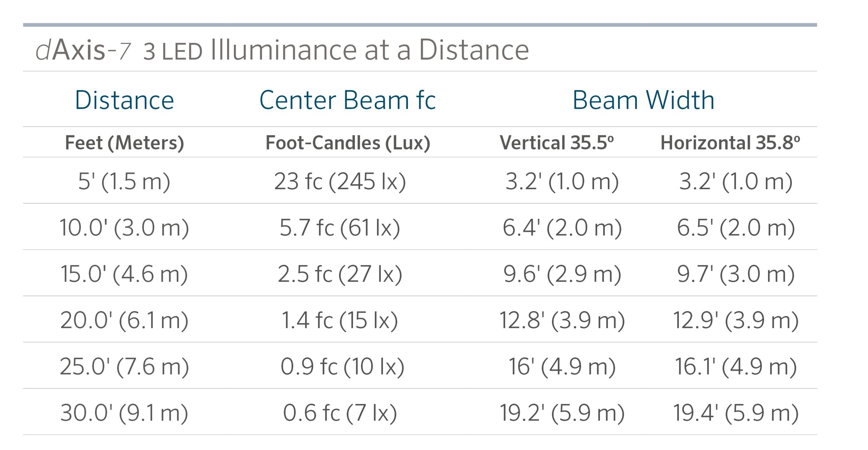The width and height of the screenshot is (868, 450).
Task: Select the 12.8' (3.9 m) vertical width
Action: pos(562,320)
